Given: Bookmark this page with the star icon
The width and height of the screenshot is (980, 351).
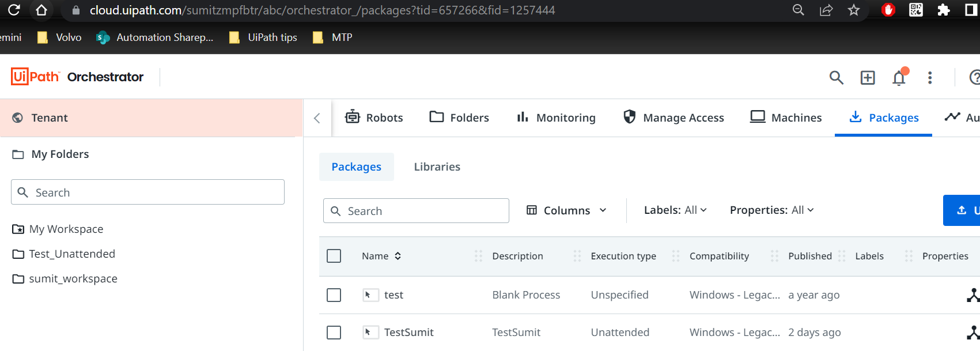Looking at the screenshot, I should [x=854, y=10].
